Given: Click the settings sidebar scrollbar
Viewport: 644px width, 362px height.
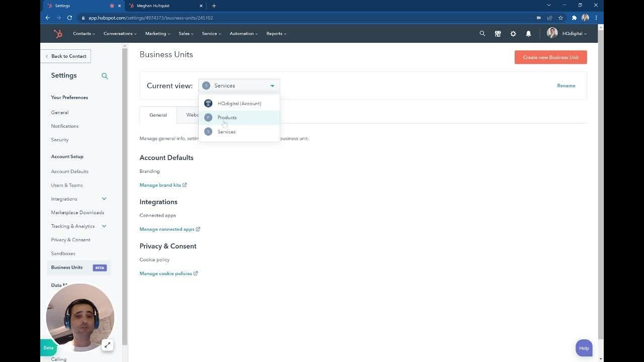Looking at the screenshot, I should [x=125, y=196].
